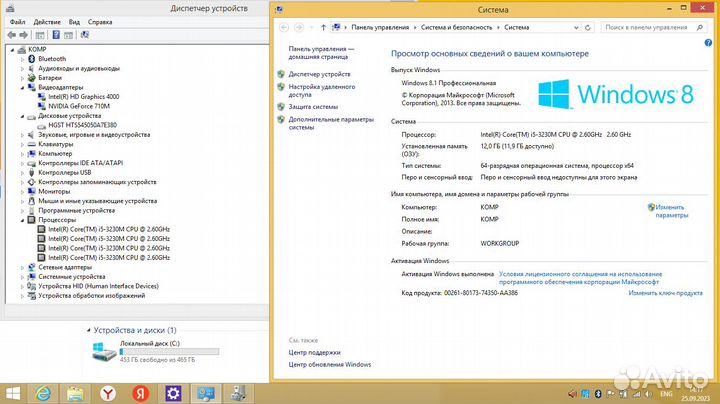Select Мыши и иные указывающие устройства
The height and width of the screenshot is (404, 720).
click(x=98, y=201)
